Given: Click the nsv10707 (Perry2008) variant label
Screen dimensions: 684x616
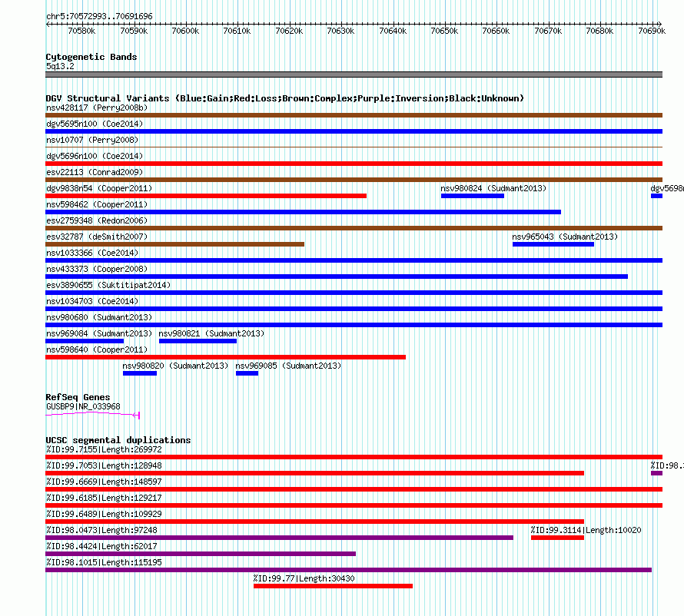Looking at the screenshot, I should click(92, 140).
